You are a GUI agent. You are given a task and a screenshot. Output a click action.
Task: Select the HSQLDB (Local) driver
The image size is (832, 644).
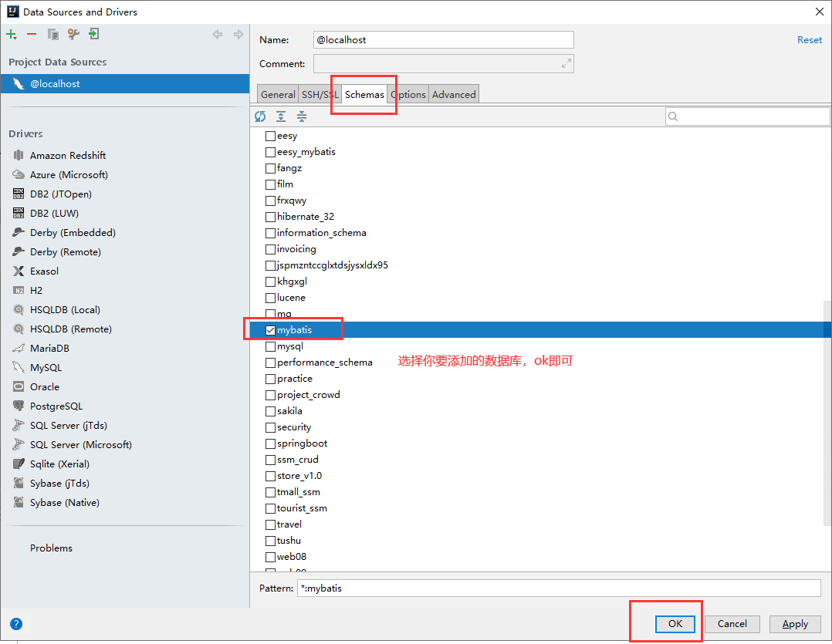[x=65, y=309]
